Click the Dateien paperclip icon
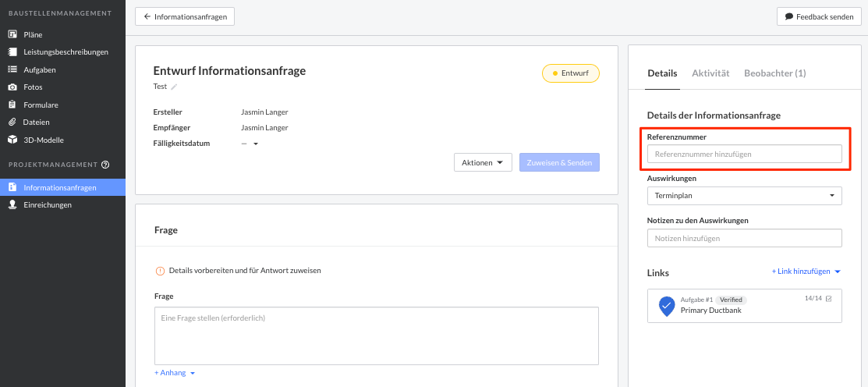Screen dimensions: 868x387 (x=12, y=122)
